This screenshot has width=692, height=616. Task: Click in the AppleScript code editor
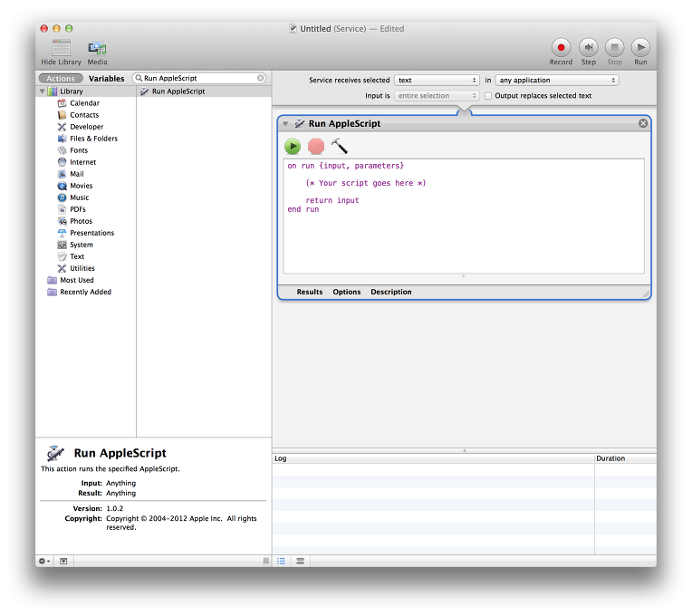464,217
